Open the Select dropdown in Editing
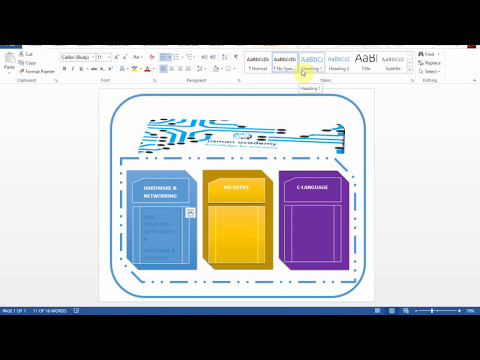Screen dimensions: 480x360 pos(430,71)
